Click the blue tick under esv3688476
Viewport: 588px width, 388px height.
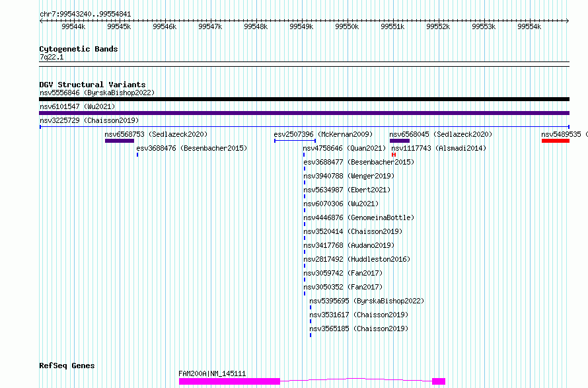[137, 155]
